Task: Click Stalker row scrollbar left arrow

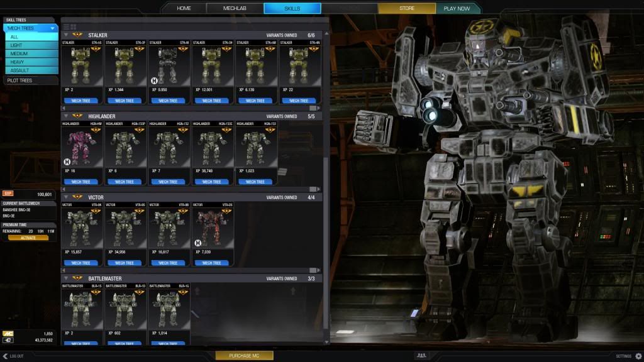Action: coord(64,108)
